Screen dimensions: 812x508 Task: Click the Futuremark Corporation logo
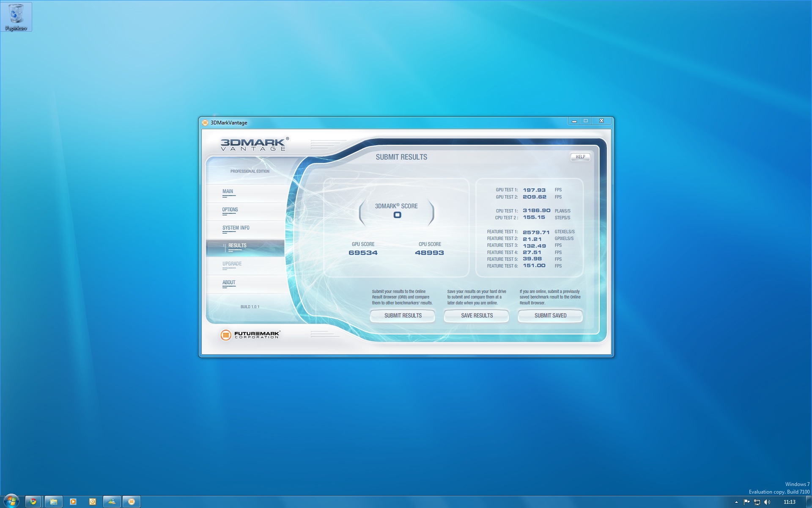[250, 335]
